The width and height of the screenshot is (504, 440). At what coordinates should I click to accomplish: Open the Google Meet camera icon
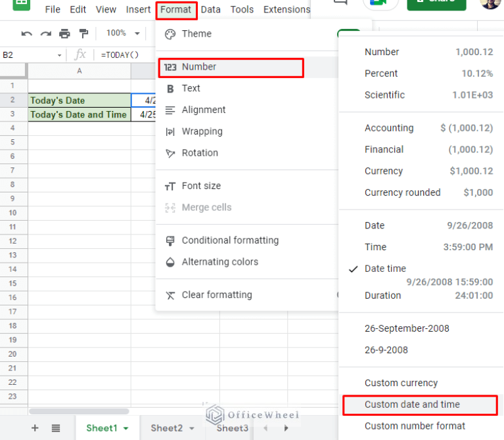click(x=380, y=3)
